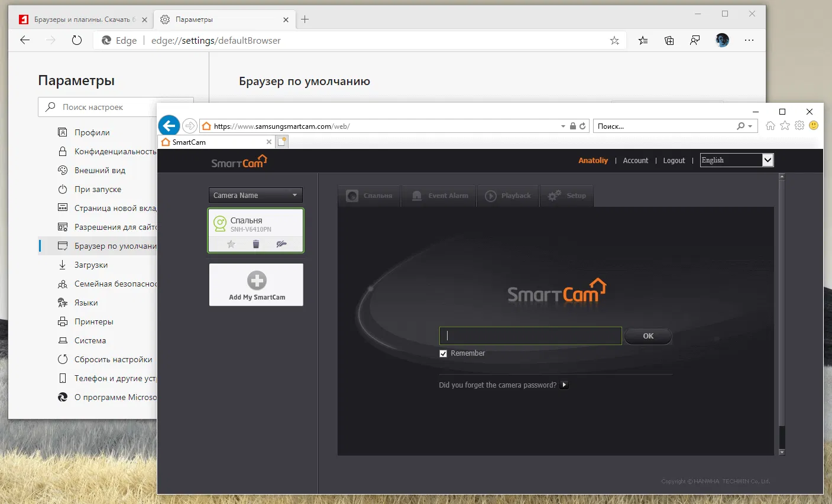The height and width of the screenshot is (504, 832).
Task: Click the SmartCam page scrollbar down arrow
Action: point(782,452)
